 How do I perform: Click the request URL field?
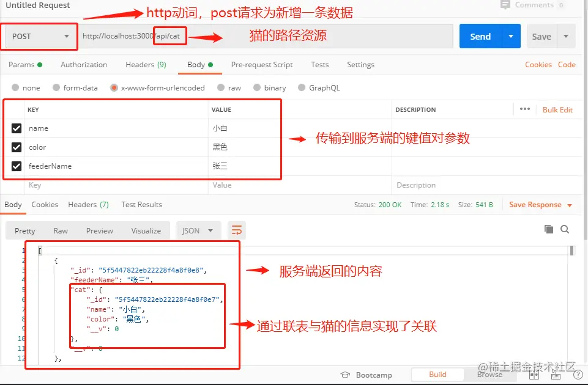266,36
